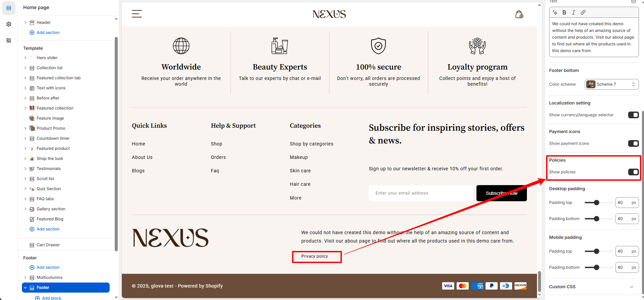Click the Italic formatting icon
The image size is (644, 300).
pyautogui.click(x=574, y=12)
